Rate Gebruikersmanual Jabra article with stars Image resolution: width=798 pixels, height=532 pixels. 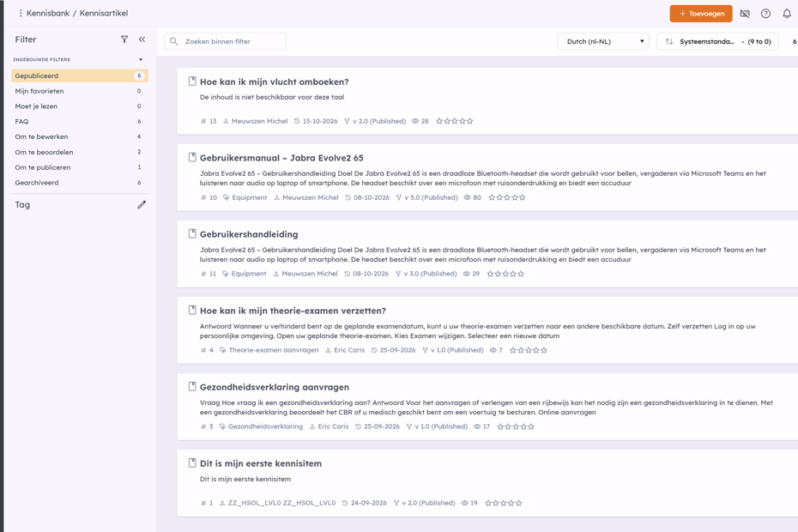click(x=507, y=197)
